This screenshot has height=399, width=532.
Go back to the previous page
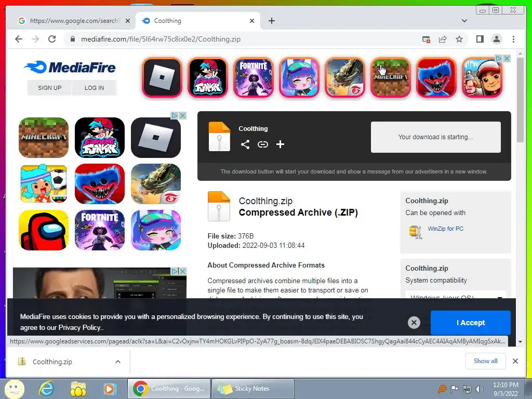pos(19,39)
